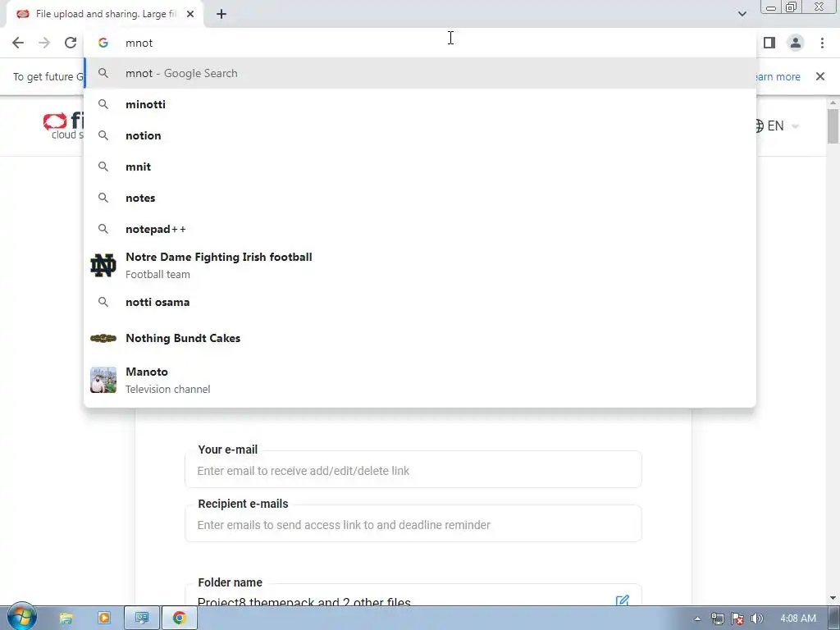Show hidden system tray icons

697,619
